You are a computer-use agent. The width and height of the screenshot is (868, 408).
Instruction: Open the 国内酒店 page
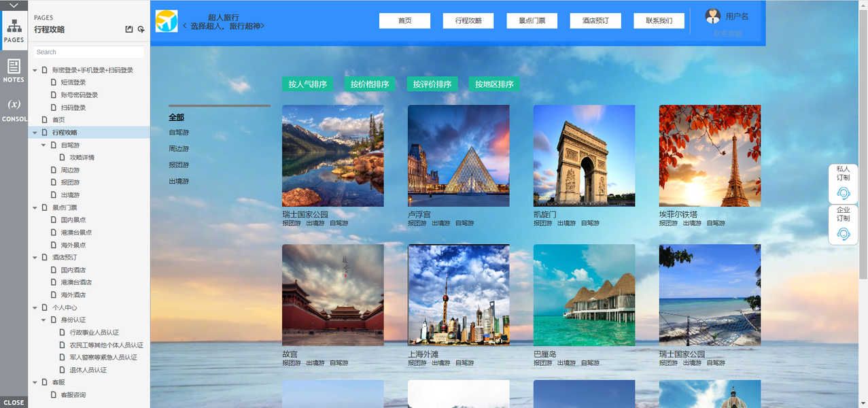[73, 270]
